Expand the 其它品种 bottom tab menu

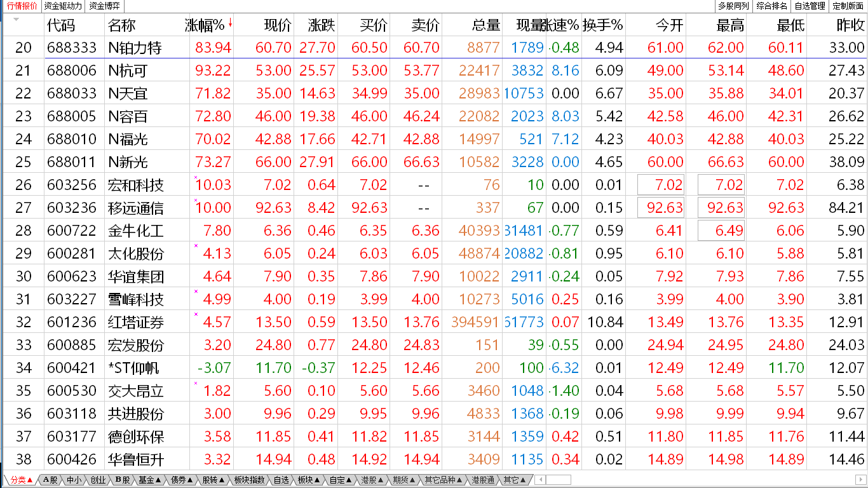(444, 480)
